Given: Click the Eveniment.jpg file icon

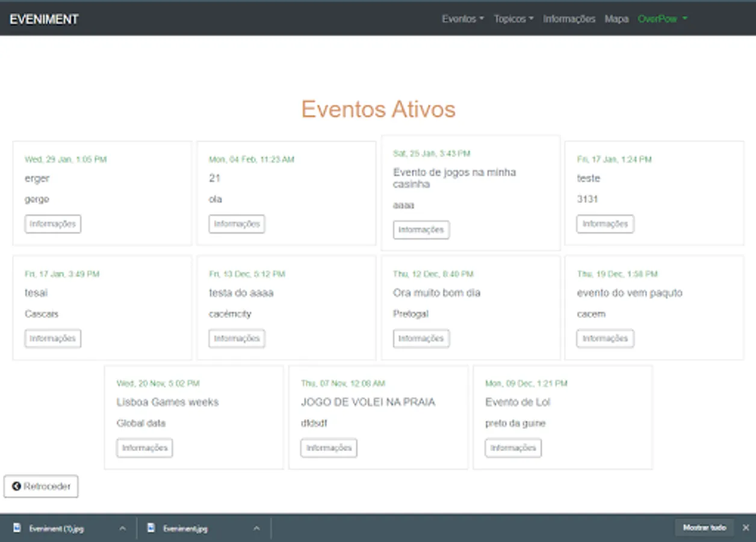Looking at the screenshot, I should click(150, 529).
